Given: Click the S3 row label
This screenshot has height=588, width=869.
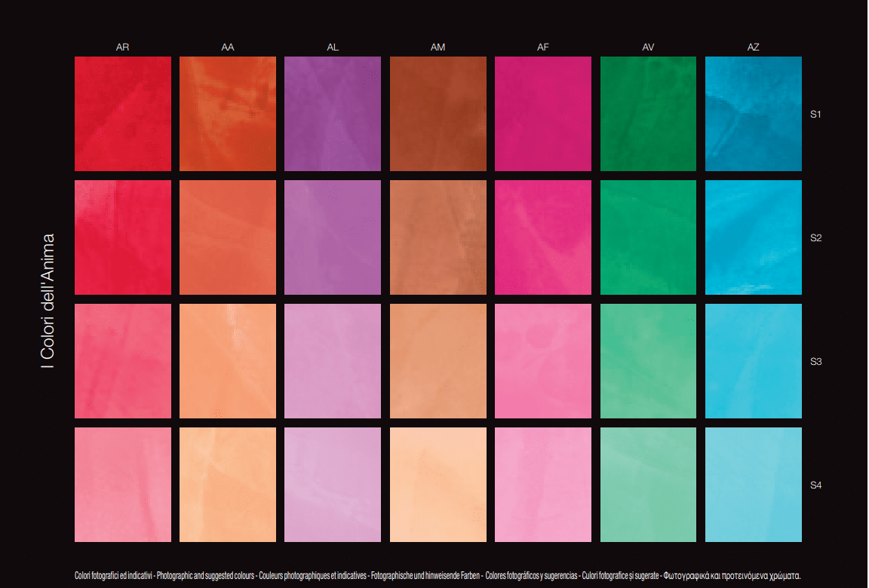Looking at the screenshot, I should tap(815, 362).
